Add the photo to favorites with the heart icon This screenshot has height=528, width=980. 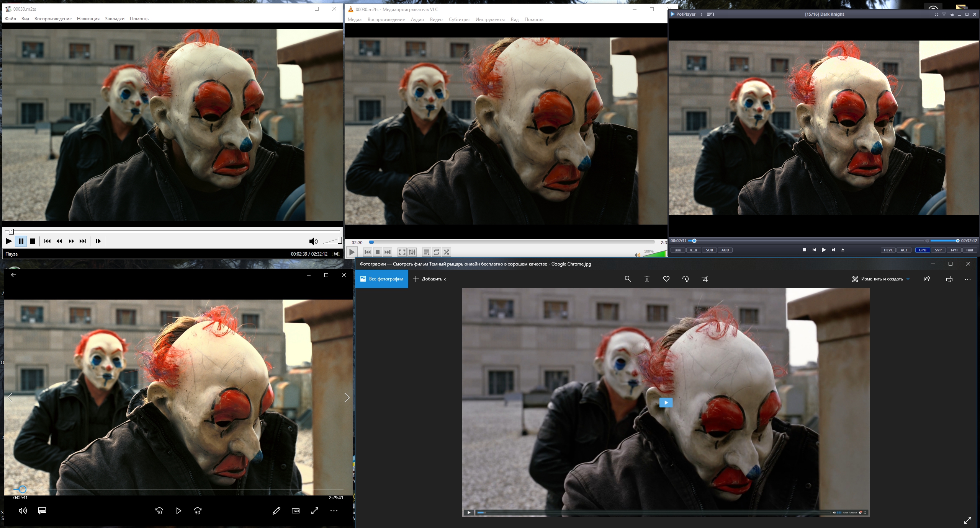pyautogui.click(x=666, y=279)
